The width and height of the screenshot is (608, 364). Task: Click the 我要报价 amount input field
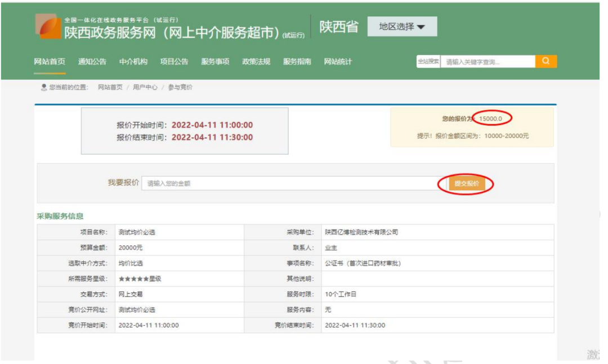click(294, 183)
